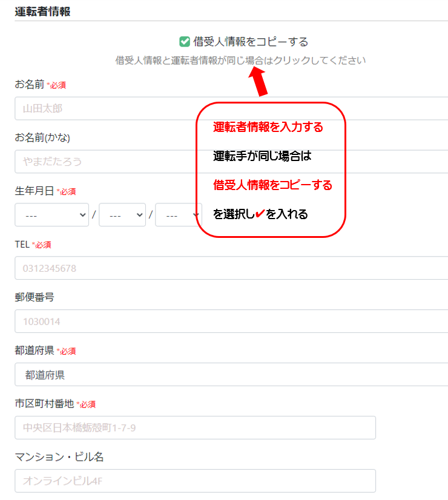Viewport: 448px width, 500px height.
Task: Click the 必須 marker next to TEL
Action: tap(41, 245)
